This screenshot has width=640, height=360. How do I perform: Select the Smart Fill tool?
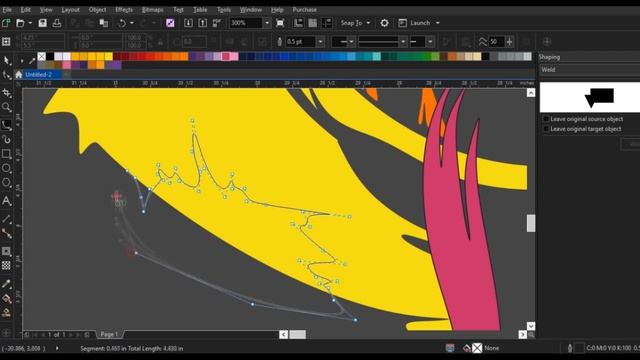(6, 313)
